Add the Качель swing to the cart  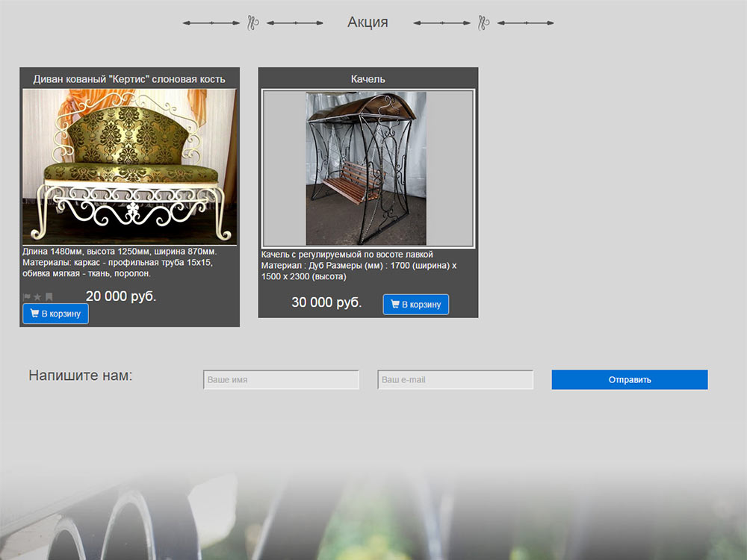pos(416,305)
